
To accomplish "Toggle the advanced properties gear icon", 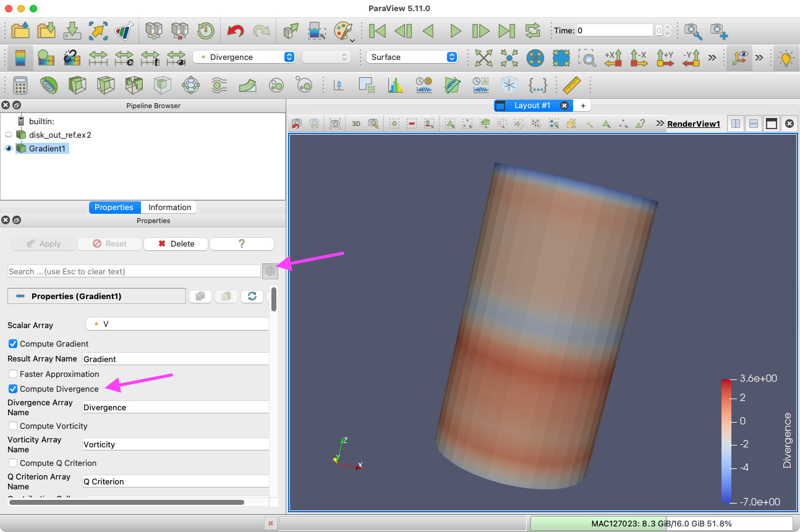I will coord(270,271).
